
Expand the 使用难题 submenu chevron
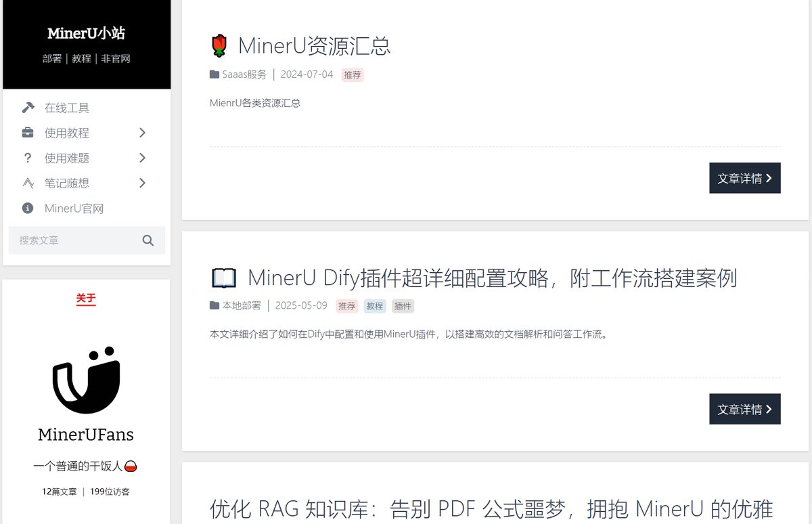142,158
